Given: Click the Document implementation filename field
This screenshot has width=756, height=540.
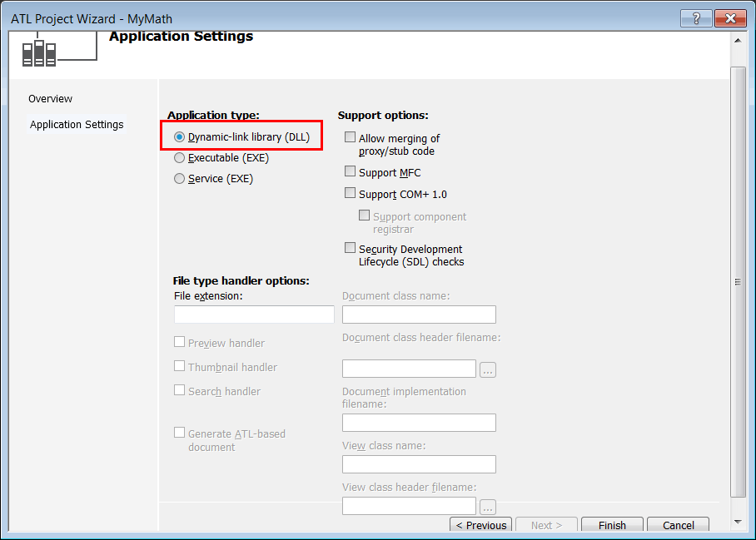Looking at the screenshot, I should [419, 423].
